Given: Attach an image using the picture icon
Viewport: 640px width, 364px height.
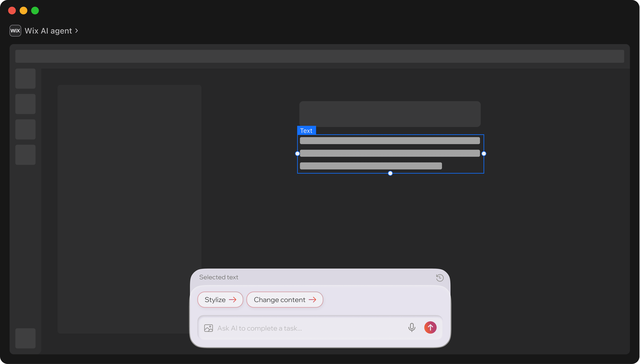Looking at the screenshot, I should 208,328.
